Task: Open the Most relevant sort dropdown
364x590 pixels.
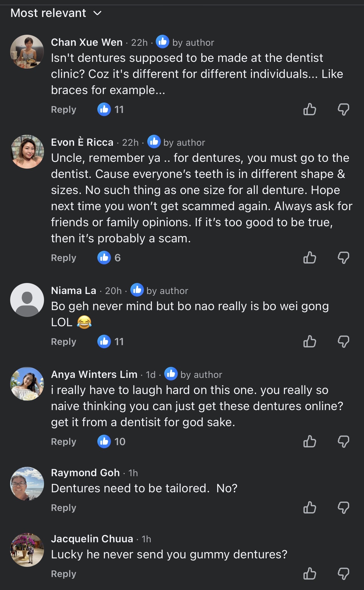Action: click(x=56, y=13)
